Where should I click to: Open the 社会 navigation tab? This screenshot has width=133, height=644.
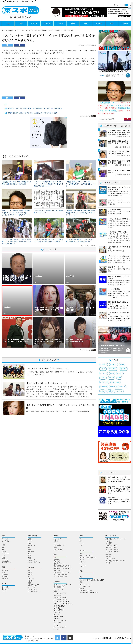pyautogui.click(x=112, y=24)
